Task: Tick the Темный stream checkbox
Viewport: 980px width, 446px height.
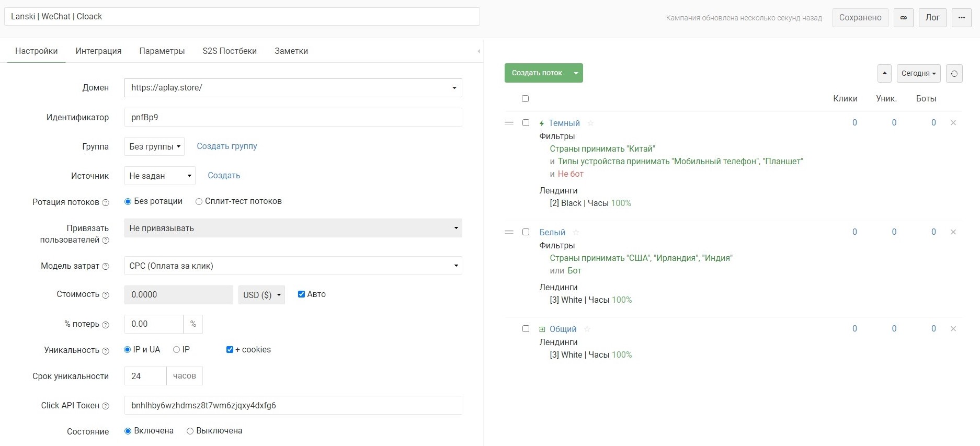Action: (x=526, y=123)
